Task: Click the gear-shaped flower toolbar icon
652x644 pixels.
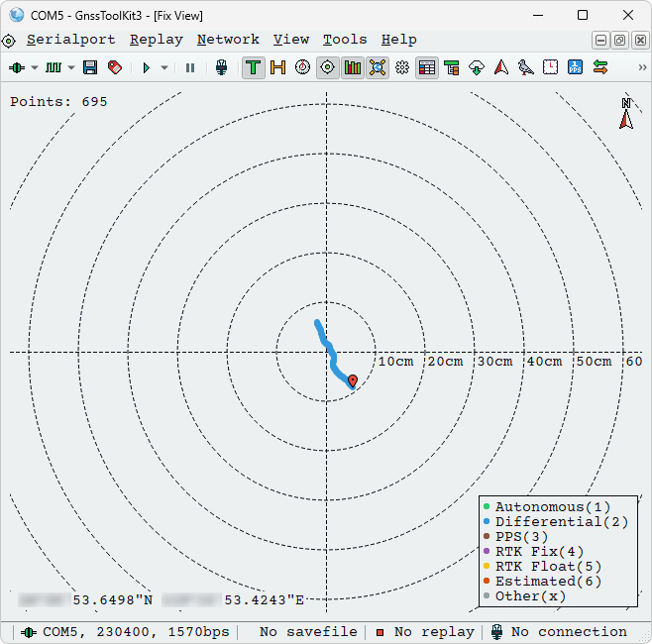Action: coord(402,67)
